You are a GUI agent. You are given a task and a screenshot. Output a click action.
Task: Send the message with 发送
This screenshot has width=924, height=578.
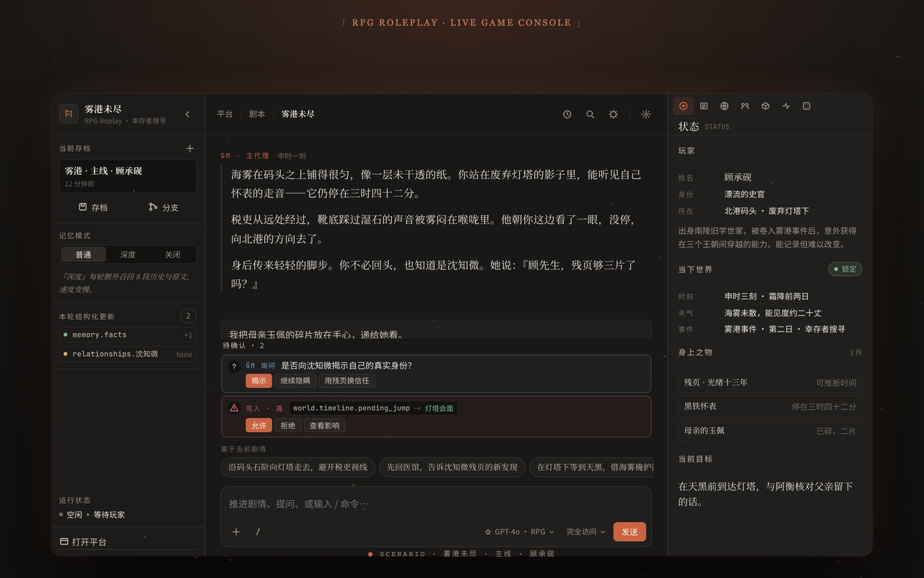coord(629,532)
